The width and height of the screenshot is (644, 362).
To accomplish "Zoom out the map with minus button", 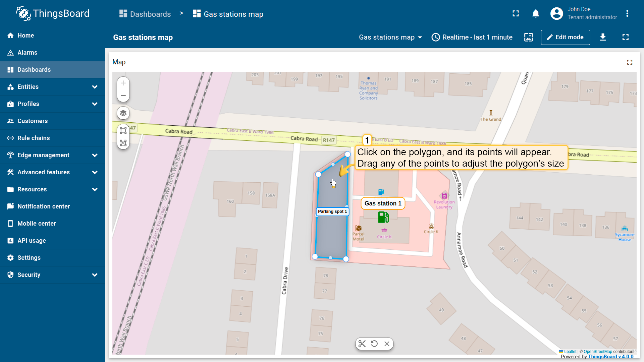I will tap(123, 96).
